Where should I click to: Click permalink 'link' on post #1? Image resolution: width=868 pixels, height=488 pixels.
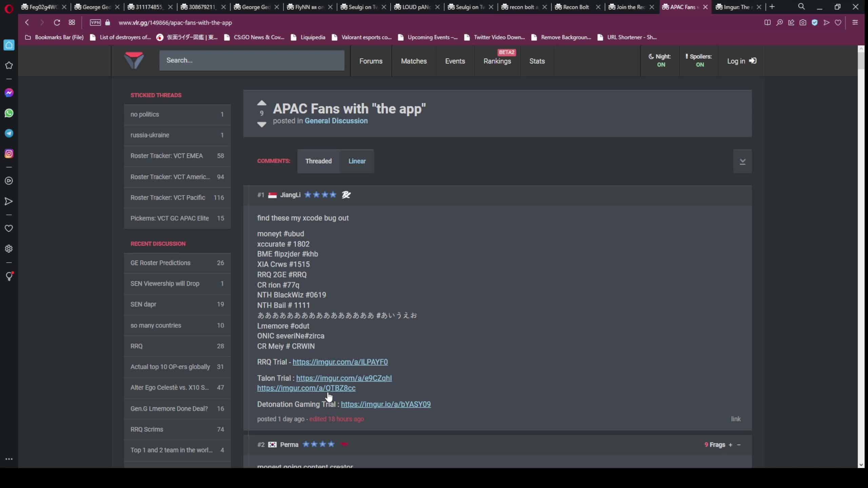[x=735, y=419]
